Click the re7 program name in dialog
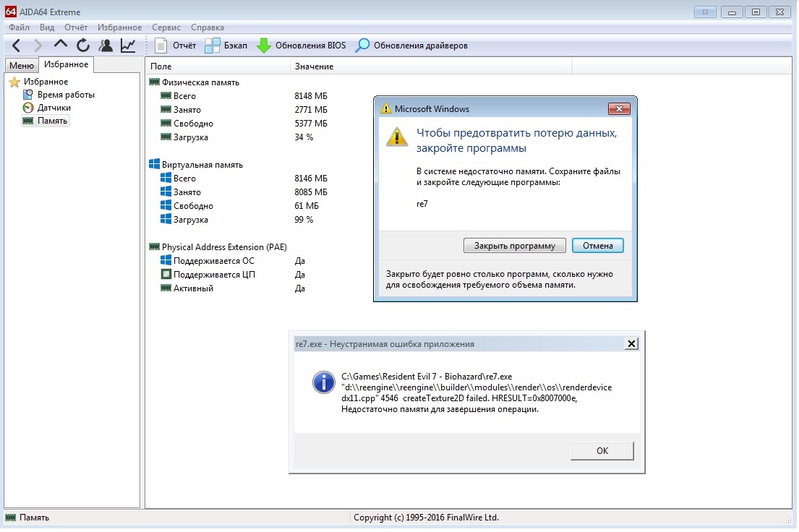 tap(422, 205)
